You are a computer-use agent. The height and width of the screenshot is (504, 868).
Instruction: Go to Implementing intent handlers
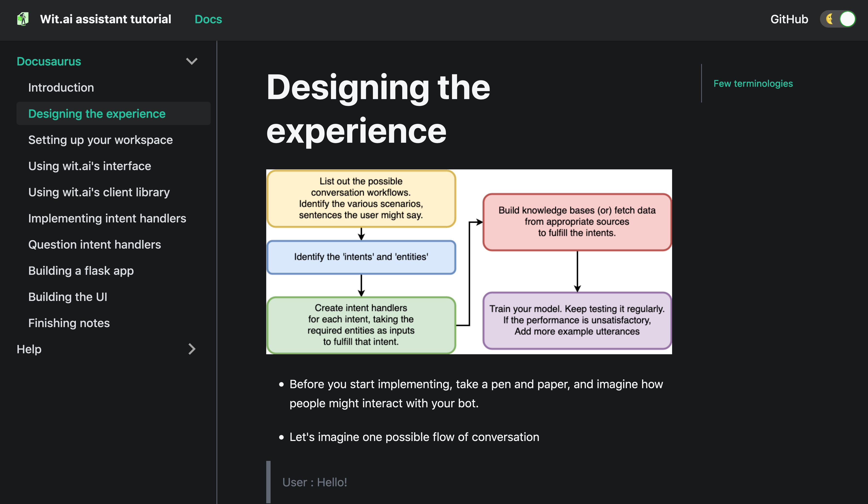[107, 218]
